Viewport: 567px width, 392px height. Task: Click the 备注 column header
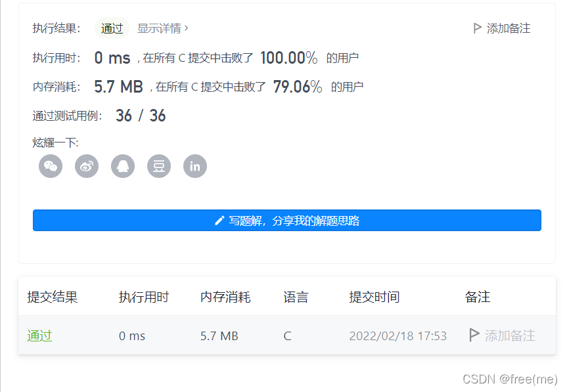[478, 297]
